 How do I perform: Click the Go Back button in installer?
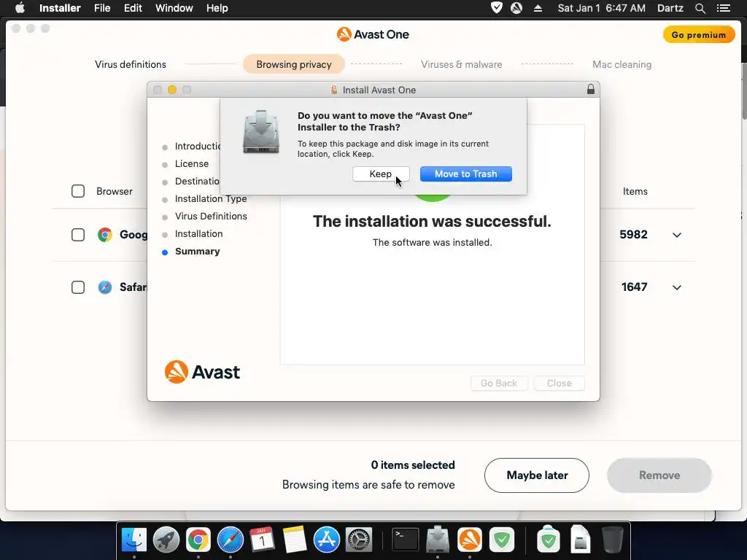coord(499,383)
